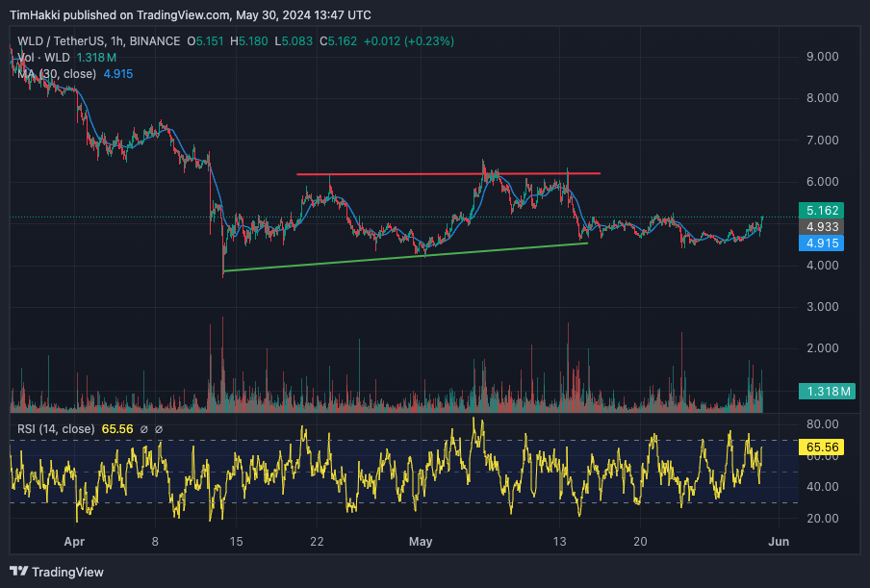Select the May label on the time axis
870x588 pixels.
421,542
